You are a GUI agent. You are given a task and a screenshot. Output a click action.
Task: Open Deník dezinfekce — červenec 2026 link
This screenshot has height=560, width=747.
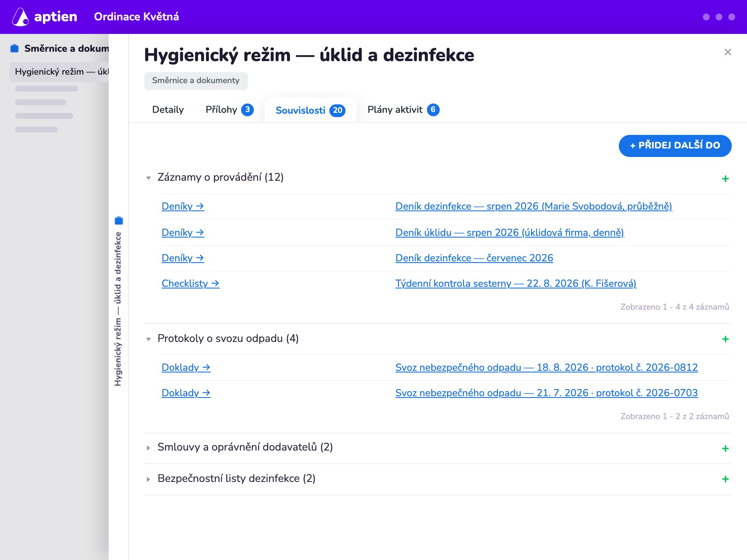click(474, 258)
